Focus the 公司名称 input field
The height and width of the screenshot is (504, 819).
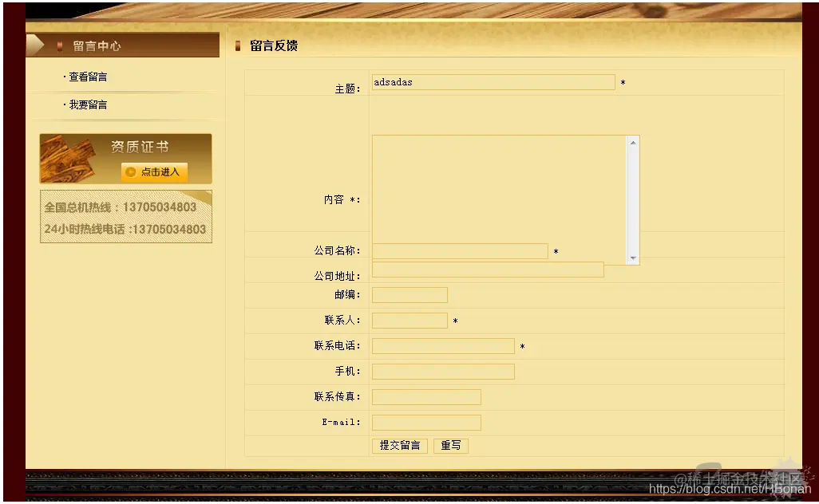tap(460, 251)
